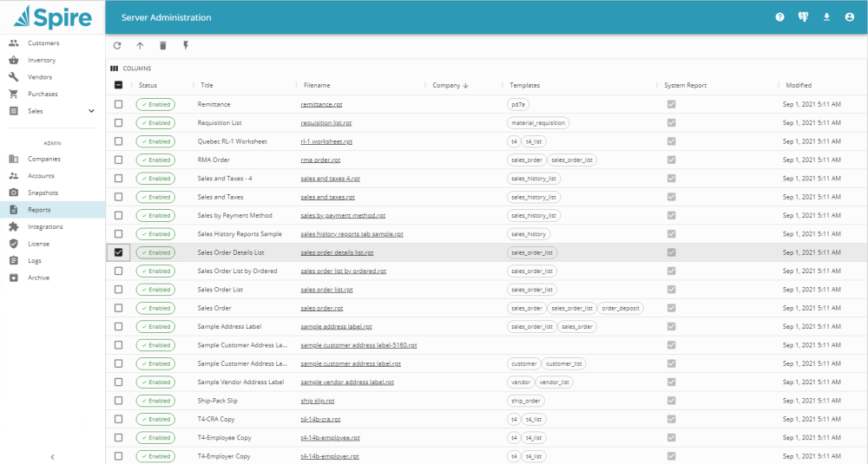
Task: Check the Remittance row checkbox
Action: pyautogui.click(x=118, y=104)
